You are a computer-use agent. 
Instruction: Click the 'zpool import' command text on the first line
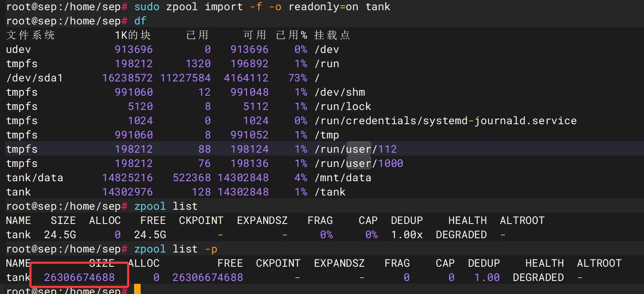(204, 7)
